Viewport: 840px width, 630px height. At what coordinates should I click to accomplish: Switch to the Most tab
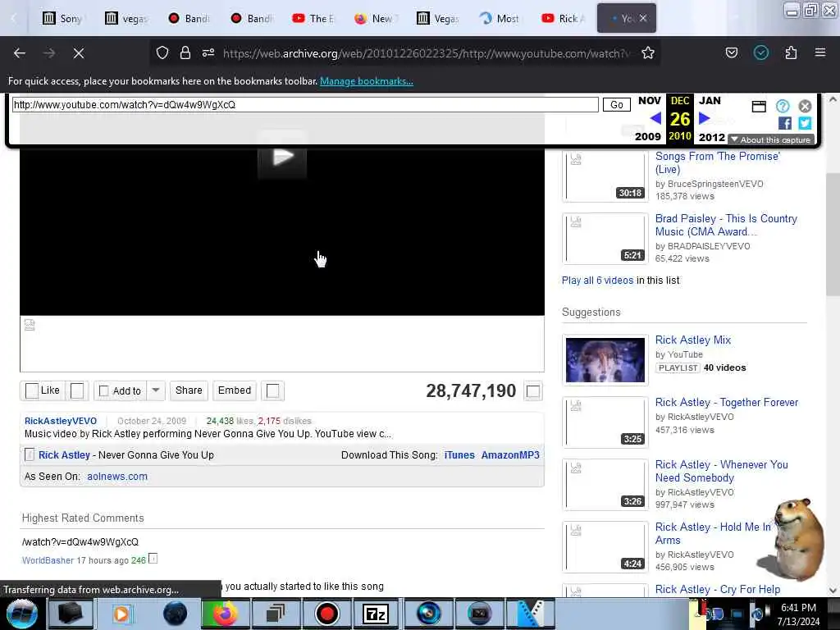500,18
